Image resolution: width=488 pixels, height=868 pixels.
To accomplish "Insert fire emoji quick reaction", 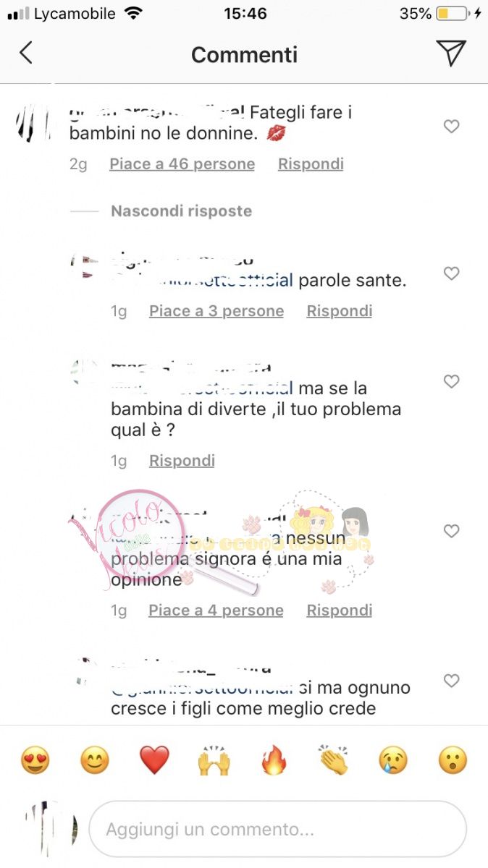I will [274, 761].
